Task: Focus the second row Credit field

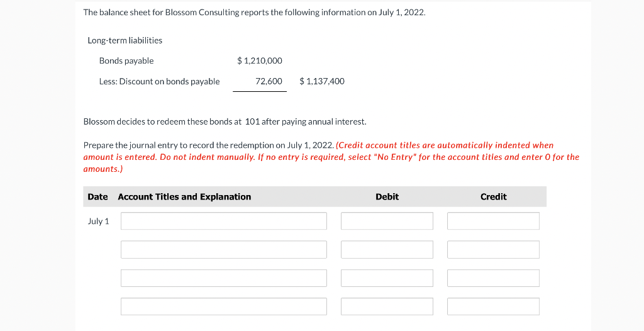Action: [493, 249]
